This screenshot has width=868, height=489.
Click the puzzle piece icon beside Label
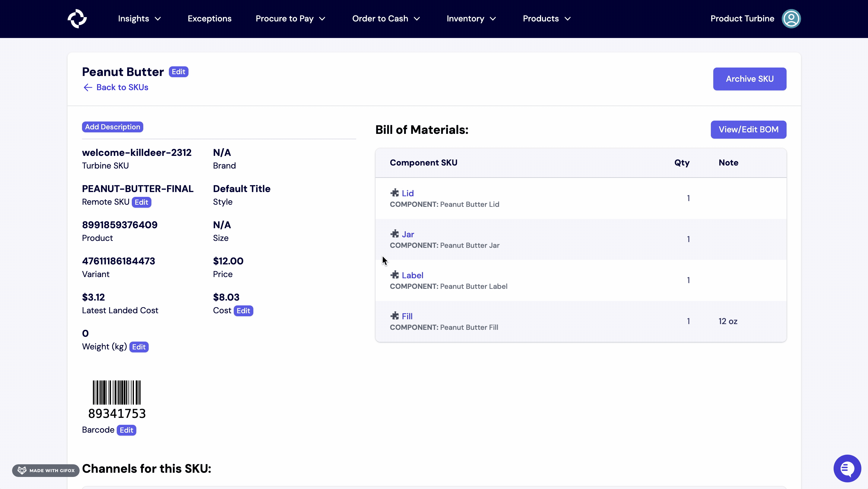394,275
